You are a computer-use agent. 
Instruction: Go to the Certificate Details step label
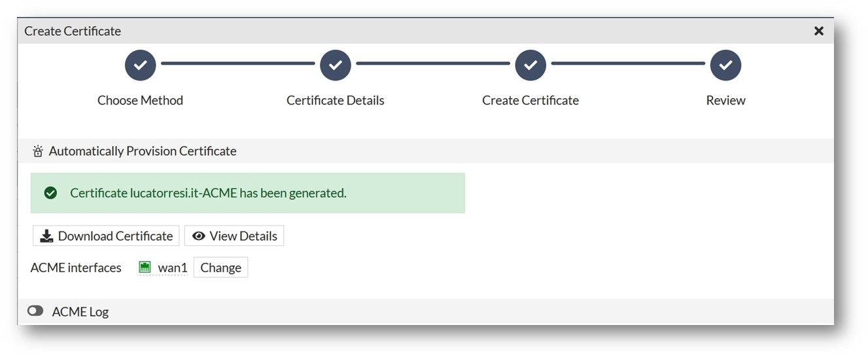click(x=335, y=100)
